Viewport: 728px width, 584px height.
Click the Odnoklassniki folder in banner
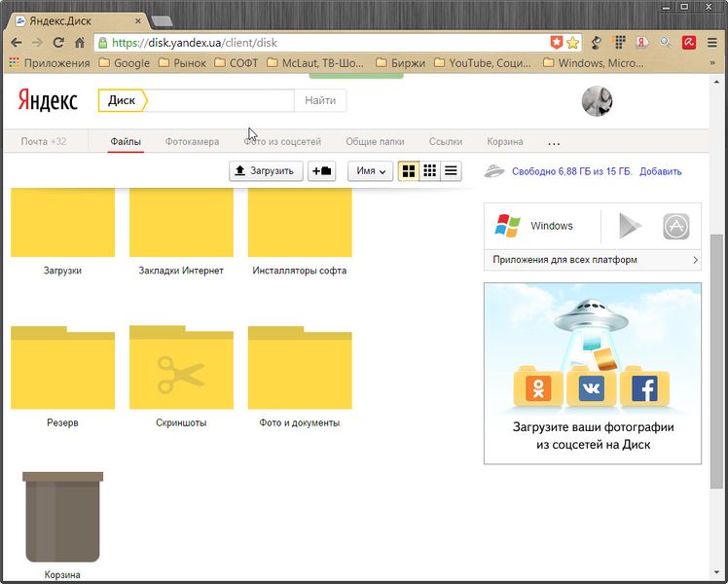click(x=538, y=386)
